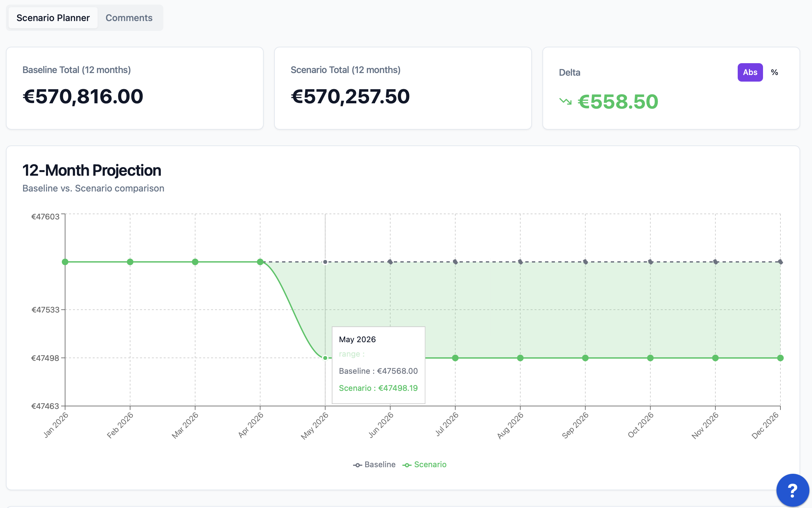Click the Apr 2026 scenario data point

(260, 262)
